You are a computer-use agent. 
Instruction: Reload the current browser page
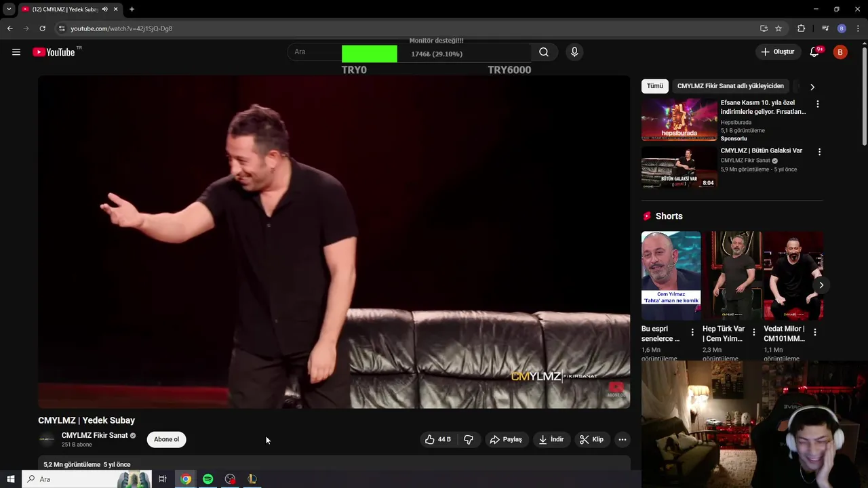42,28
